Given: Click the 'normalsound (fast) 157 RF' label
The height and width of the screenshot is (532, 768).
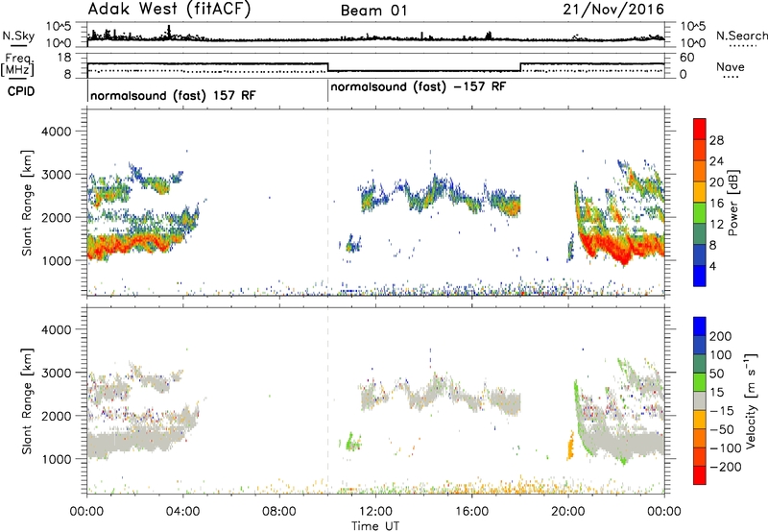Looking at the screenshot, I should 173,95.
